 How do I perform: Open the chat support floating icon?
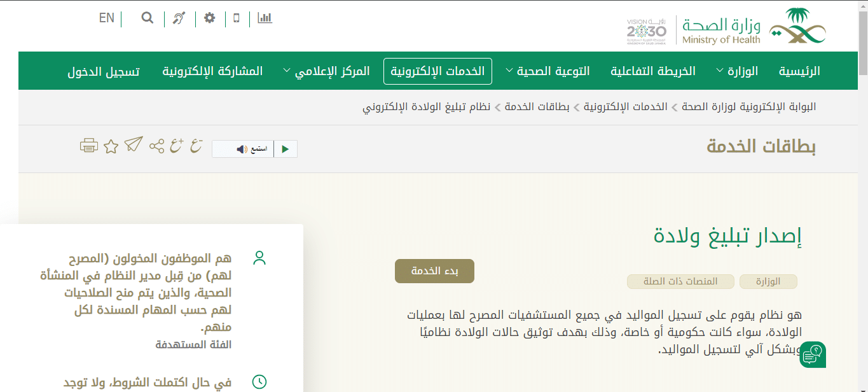[x=813, y=354]
